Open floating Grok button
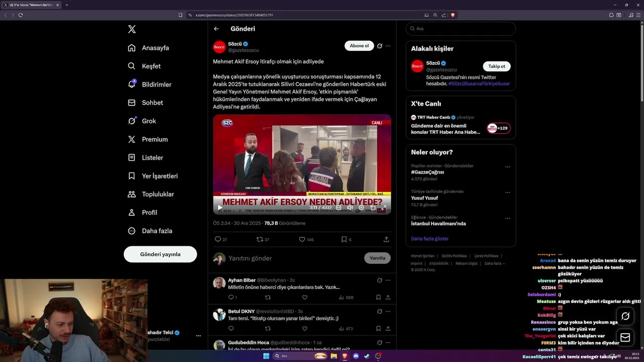Screen dimensions: 644x362 click(625, 316)
